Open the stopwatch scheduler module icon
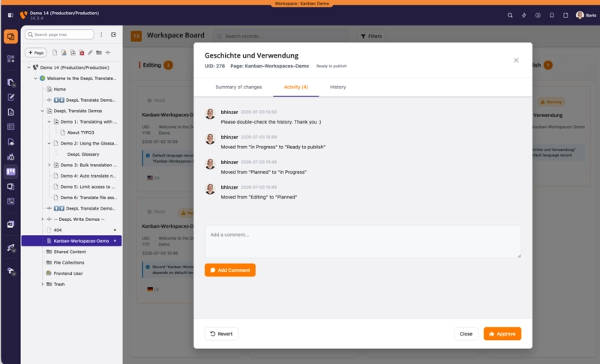 (10, 157)
